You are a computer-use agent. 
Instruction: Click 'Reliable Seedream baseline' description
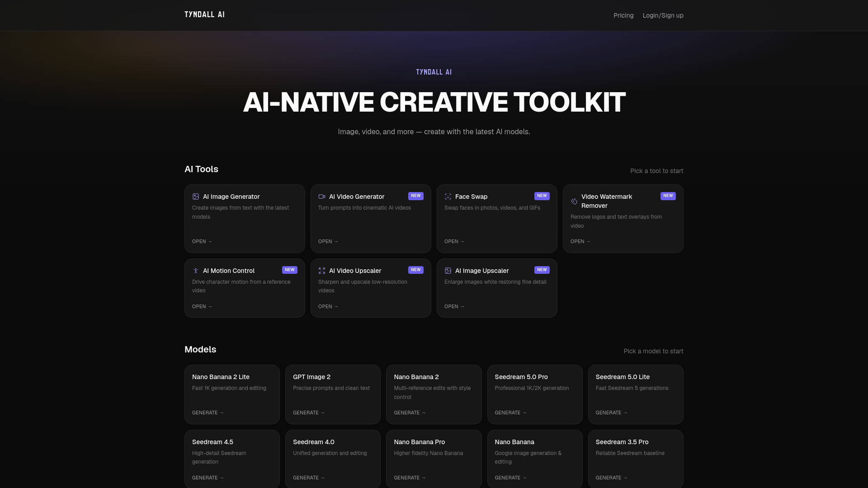[630, 453]
